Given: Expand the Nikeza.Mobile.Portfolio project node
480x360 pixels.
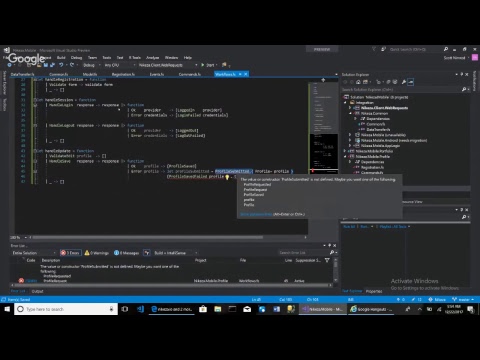Looking at the screenshot, I should 345,151.
